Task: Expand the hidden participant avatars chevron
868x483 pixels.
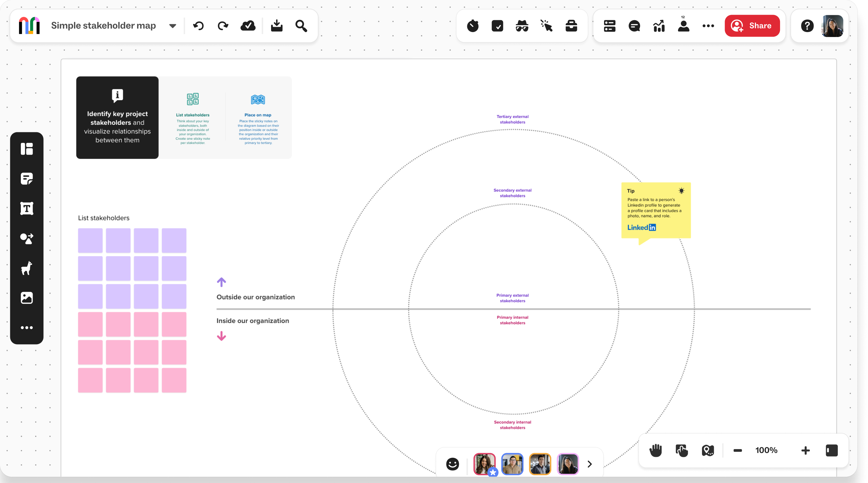Action: pyautogui.click(x=589, y=464)
